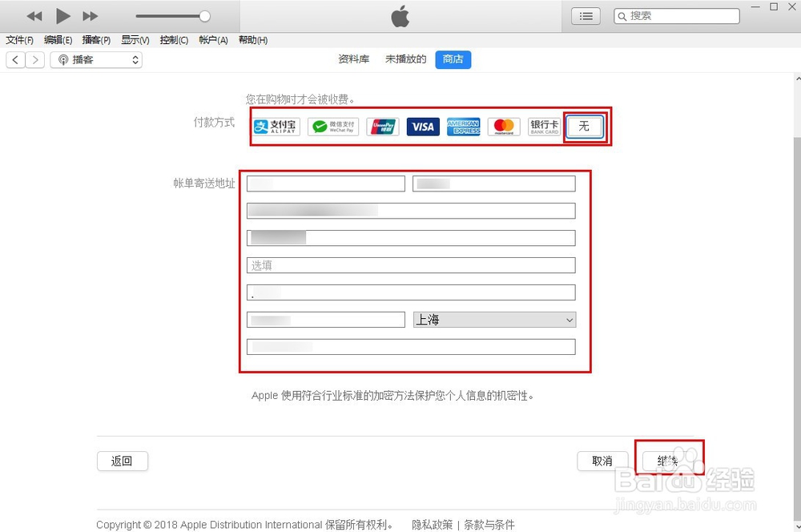Choose 支付宝 Alipay payment method

(276, 127)
